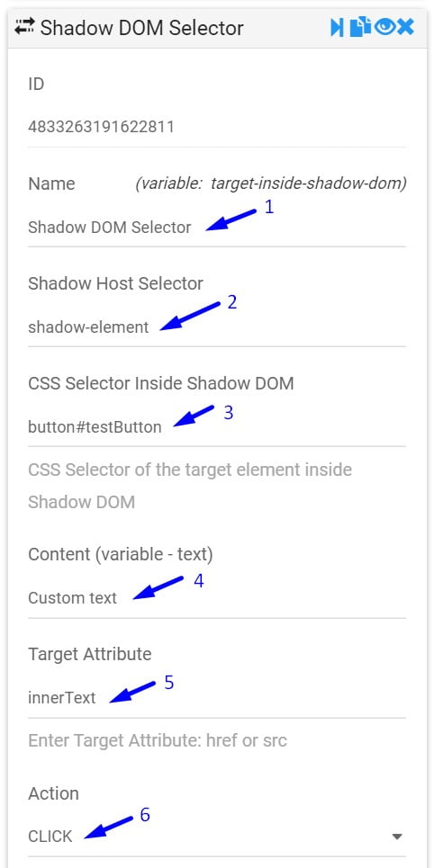Image resolution: width=434 pixels, height=868 pixels.
Task: Click the Content (variable - text) label
Action: [121, 555]
